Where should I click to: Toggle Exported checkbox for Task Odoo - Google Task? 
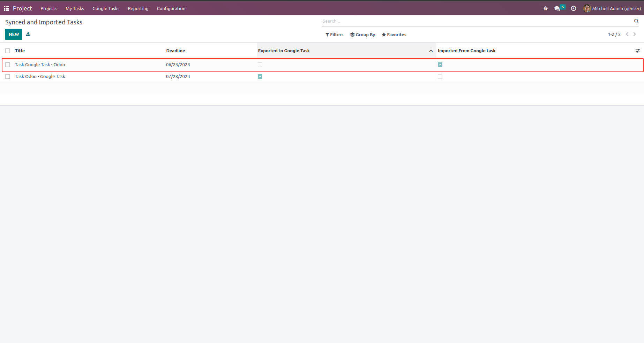pyautogui.click(x=260, y=77)
